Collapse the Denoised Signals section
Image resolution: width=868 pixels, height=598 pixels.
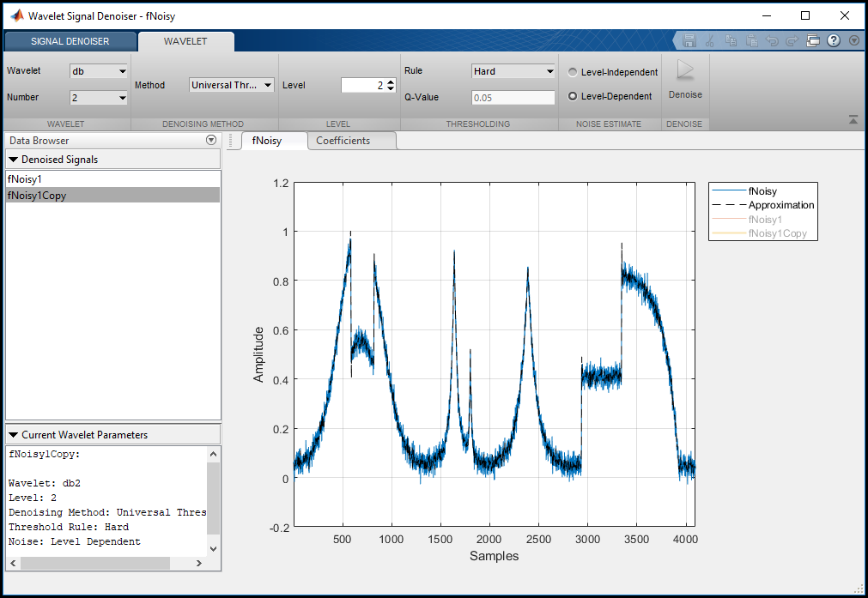point(14,160)
